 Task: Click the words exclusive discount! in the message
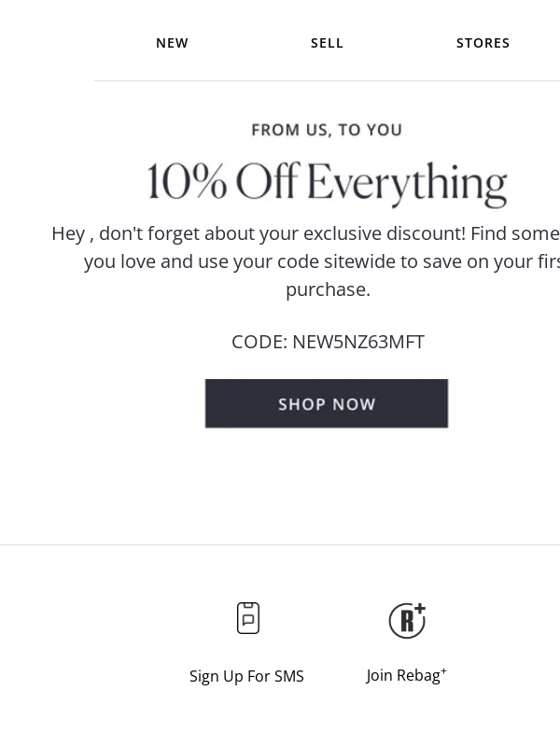click(x=385, y=234)
